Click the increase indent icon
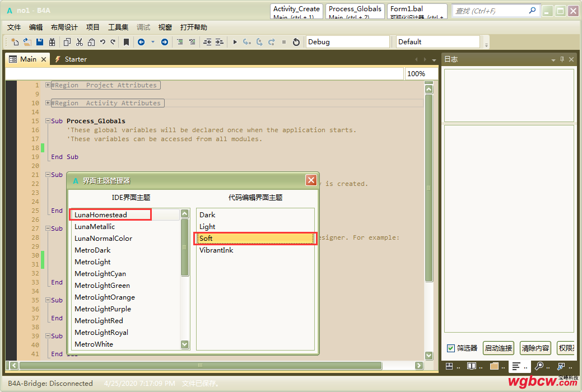Viewport: 582px width, 392px height. [220, 42]
